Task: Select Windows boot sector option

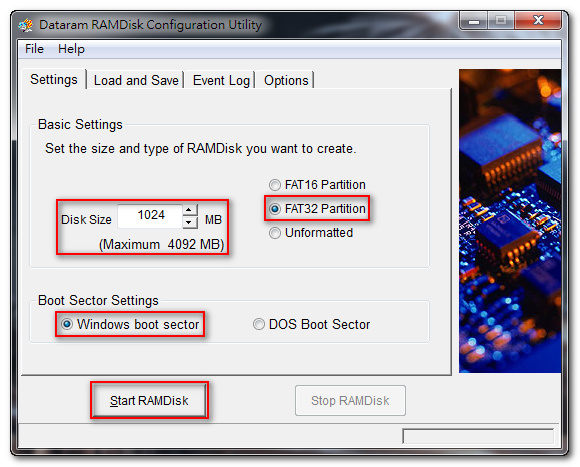Action: (130, 324)
